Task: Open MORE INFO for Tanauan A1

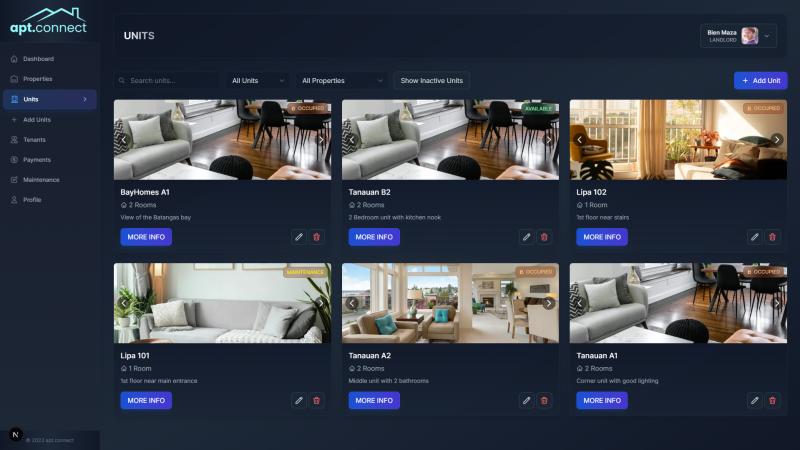Action: point(602,401)
